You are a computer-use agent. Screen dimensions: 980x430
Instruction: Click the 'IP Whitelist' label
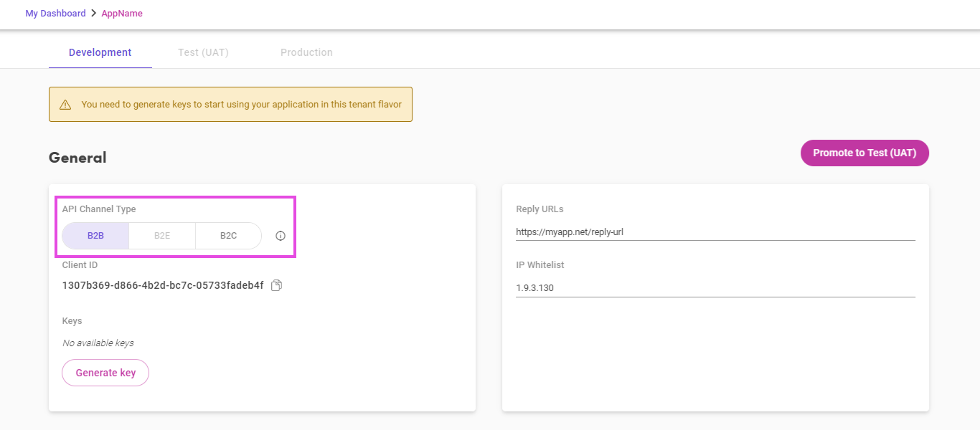(540, 265)
